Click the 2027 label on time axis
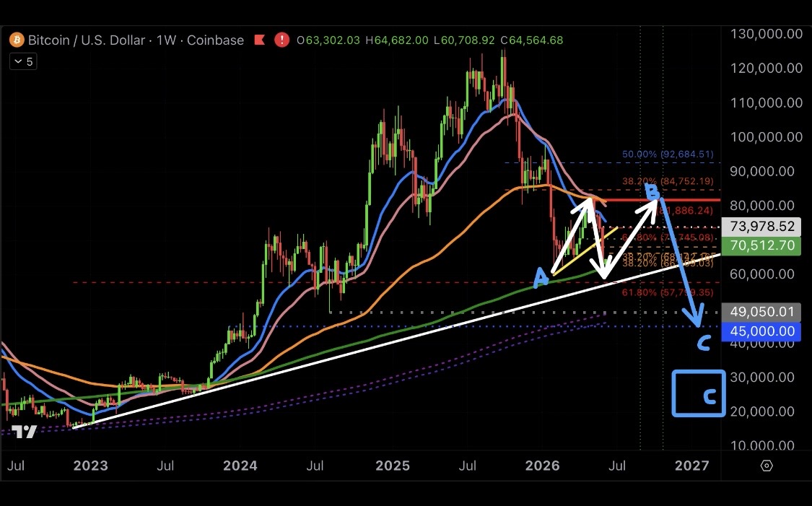Viewport: 812px width, 506px height. coord(692,466)
